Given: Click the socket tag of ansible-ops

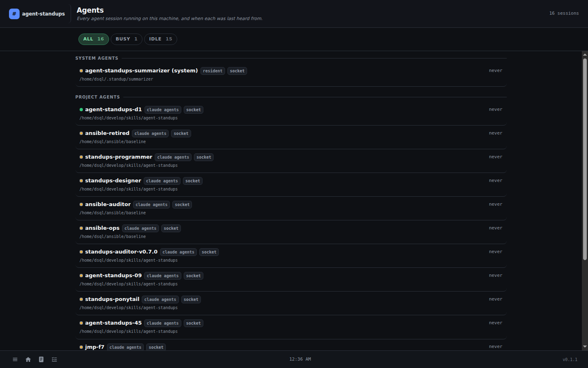Looking at the screenshot, I should (x=171, y=229).
